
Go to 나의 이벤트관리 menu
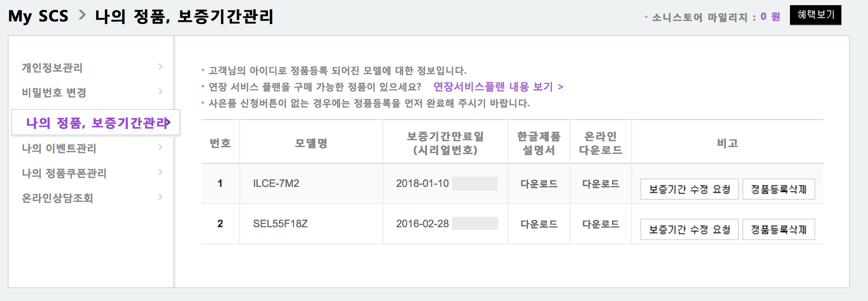(x=59, y=148)
